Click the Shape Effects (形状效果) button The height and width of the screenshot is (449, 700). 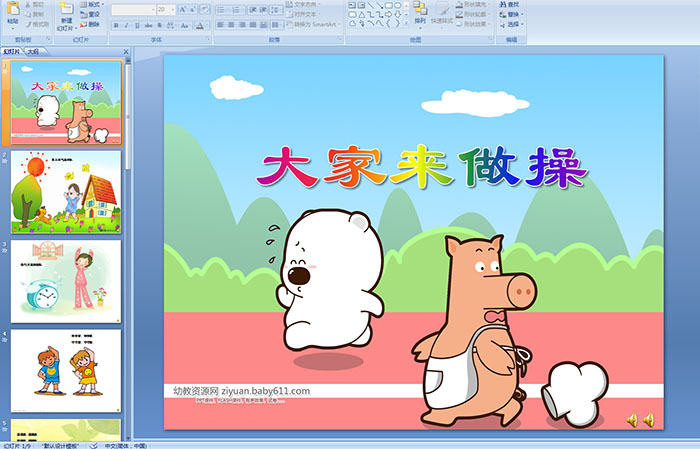[473, 24]
